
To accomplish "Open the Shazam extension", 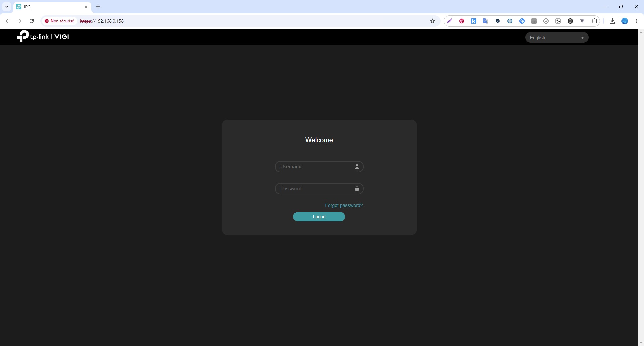I will coord(522,21).
